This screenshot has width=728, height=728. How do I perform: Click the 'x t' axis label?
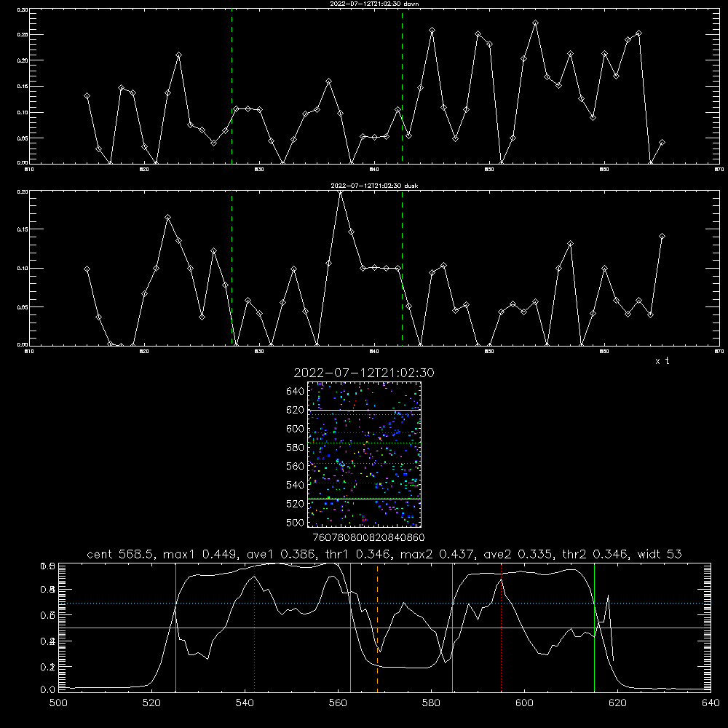click(x=662, y=361)
